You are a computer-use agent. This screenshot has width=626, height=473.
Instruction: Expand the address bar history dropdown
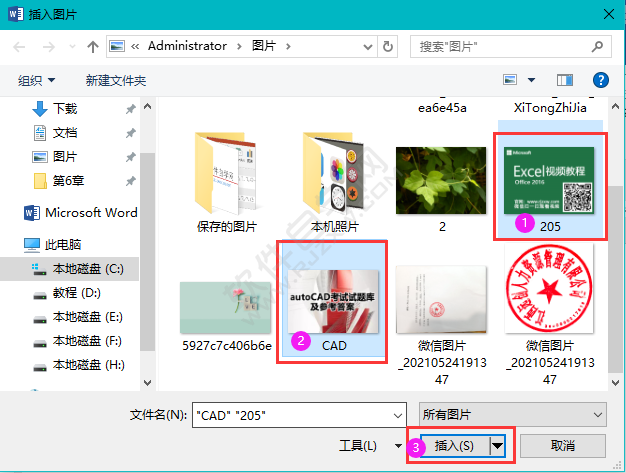(368, 47)
